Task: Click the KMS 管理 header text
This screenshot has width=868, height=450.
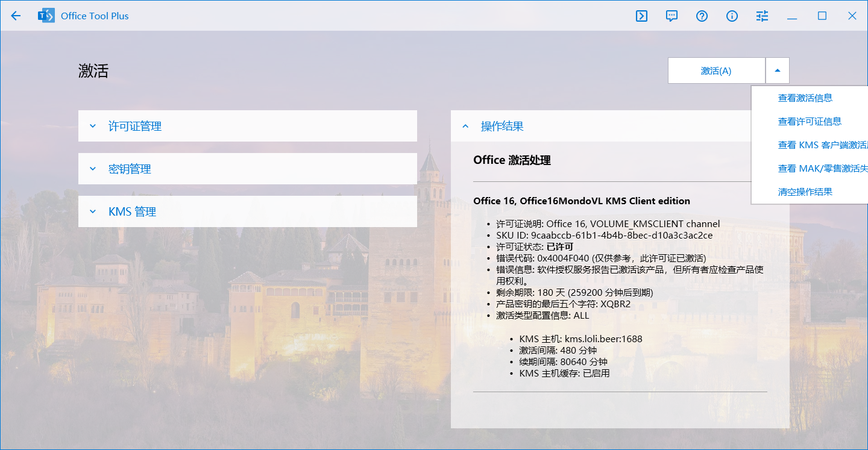Action: pyautogui.click(x=132, y=212)
